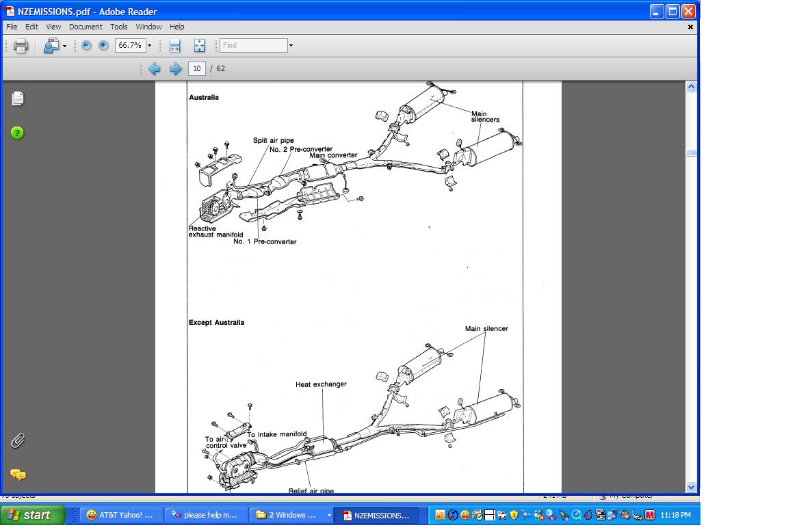Click the Find text field
This screenshot has height=532, width=799.
click(x=252, y=45)
